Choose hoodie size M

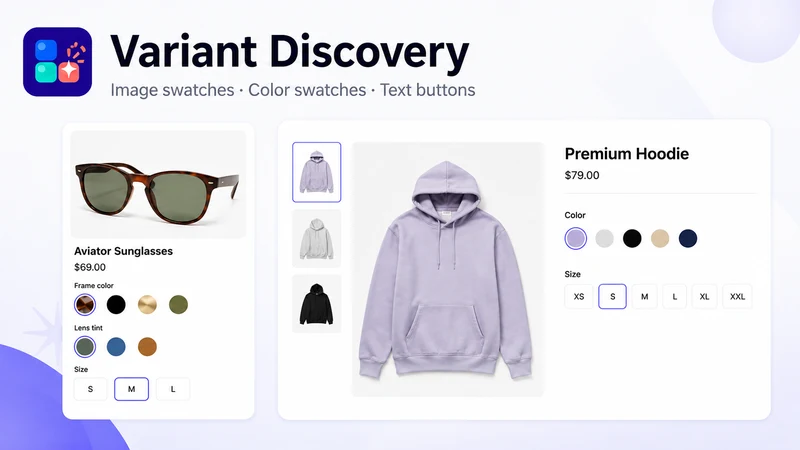click(x=644, y=296)
